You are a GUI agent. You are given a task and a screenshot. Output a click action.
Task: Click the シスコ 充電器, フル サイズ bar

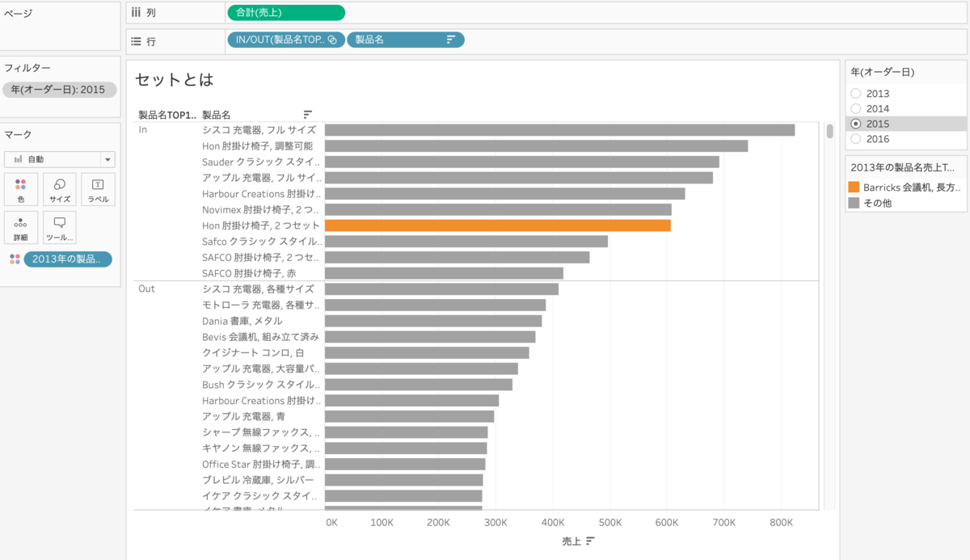(x=559, y=129)
